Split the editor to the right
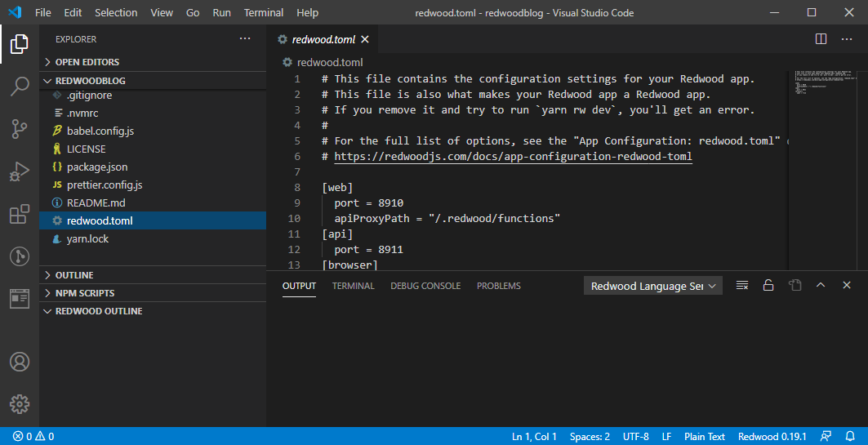868x445 pixels. pyautogui.click(x=821, y=38)
